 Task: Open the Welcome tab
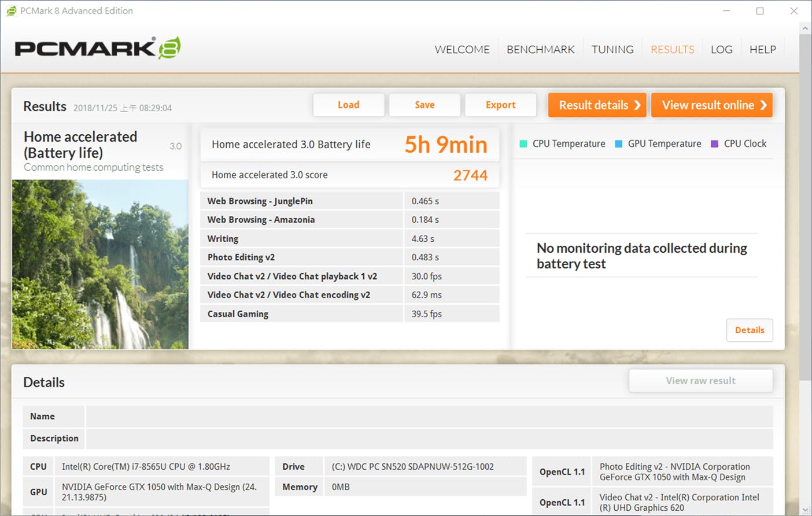click(x=462, y=50)
